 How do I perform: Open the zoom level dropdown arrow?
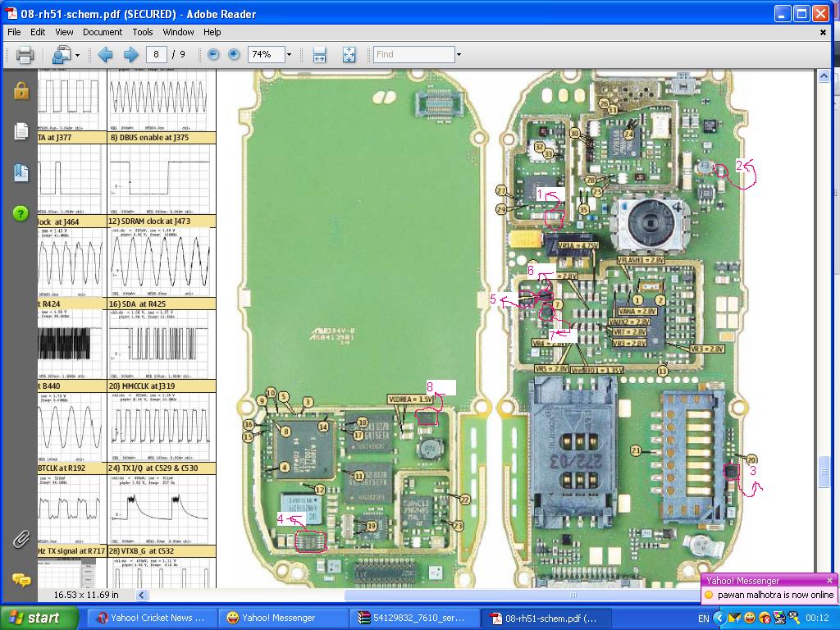[x=289, y=55]
